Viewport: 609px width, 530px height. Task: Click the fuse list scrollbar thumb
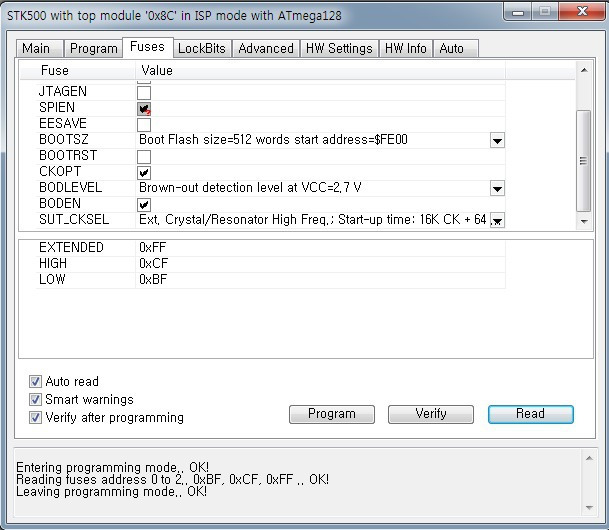pos(583,160)
